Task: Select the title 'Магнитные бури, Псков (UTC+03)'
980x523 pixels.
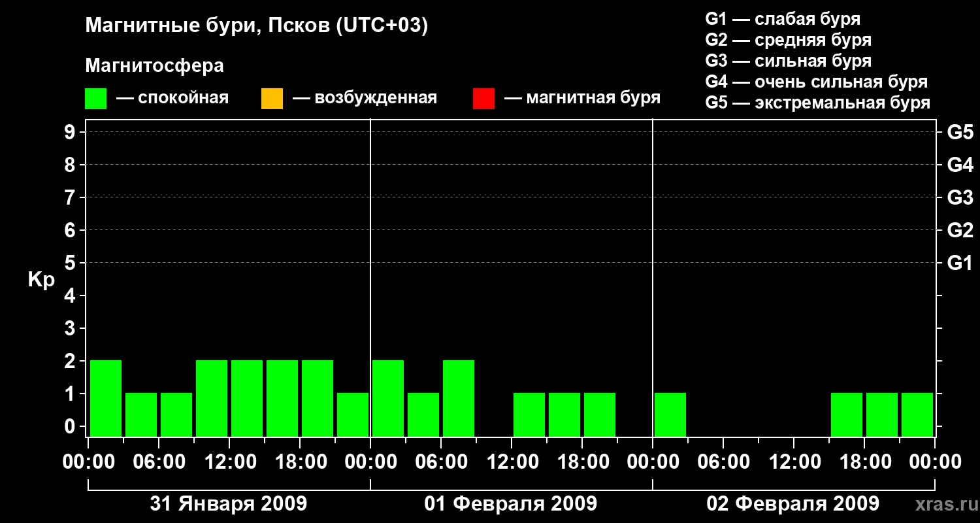Action: pos(257,26)
